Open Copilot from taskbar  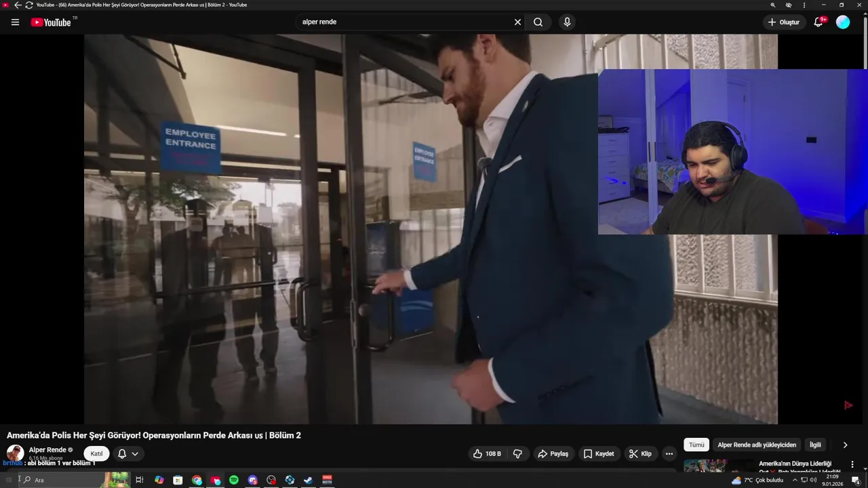[x=159, y=480]
